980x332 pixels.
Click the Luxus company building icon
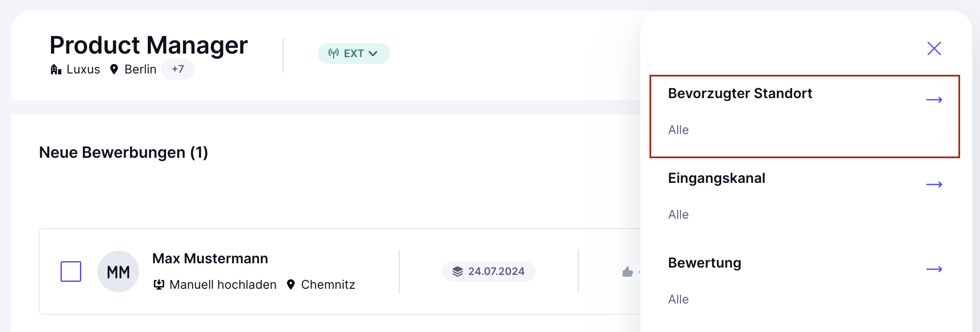(56, 69)
